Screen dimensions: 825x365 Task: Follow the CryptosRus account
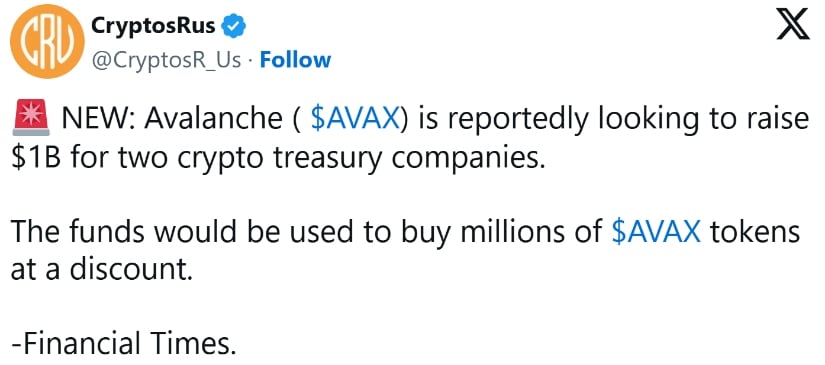(296, 60)
